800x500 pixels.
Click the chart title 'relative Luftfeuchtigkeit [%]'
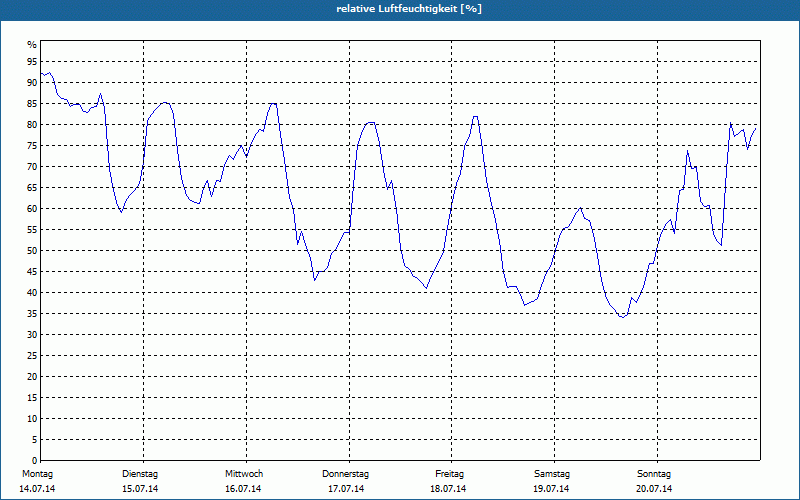point(409,9)
